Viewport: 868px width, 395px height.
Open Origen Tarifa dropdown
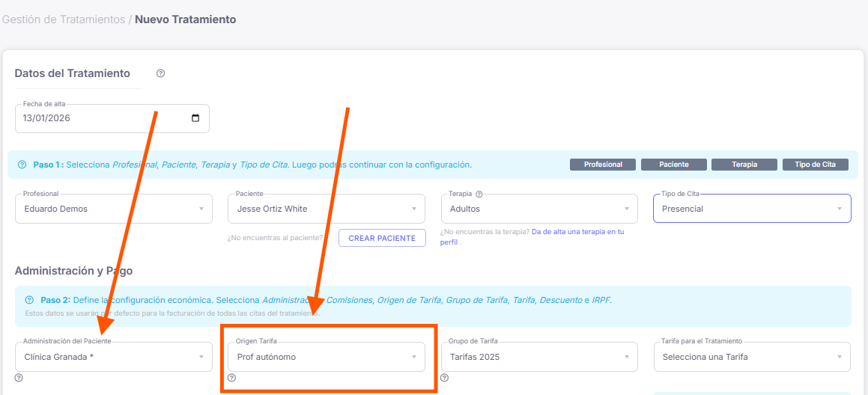326,357
